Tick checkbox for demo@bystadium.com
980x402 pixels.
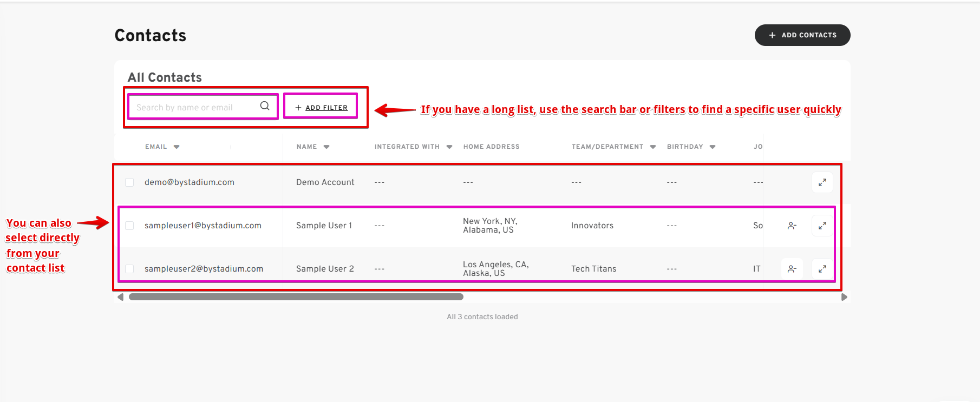click(x=129, y=182)
